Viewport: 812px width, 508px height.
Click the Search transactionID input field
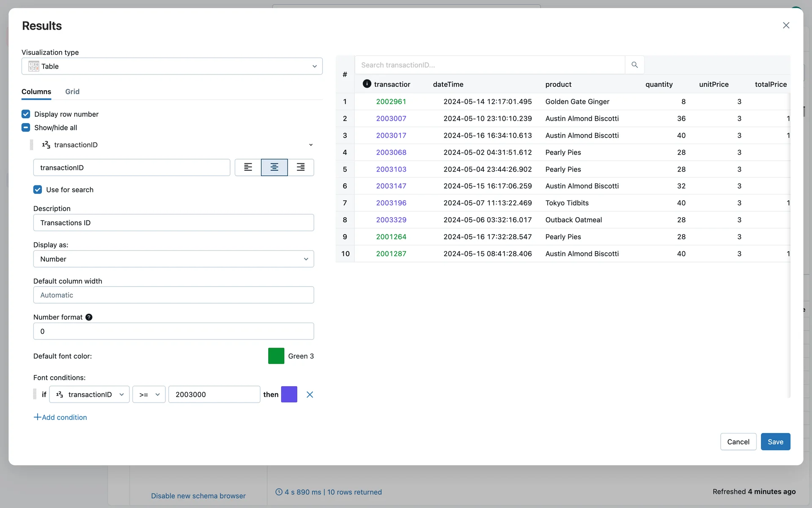pos(489,65)
